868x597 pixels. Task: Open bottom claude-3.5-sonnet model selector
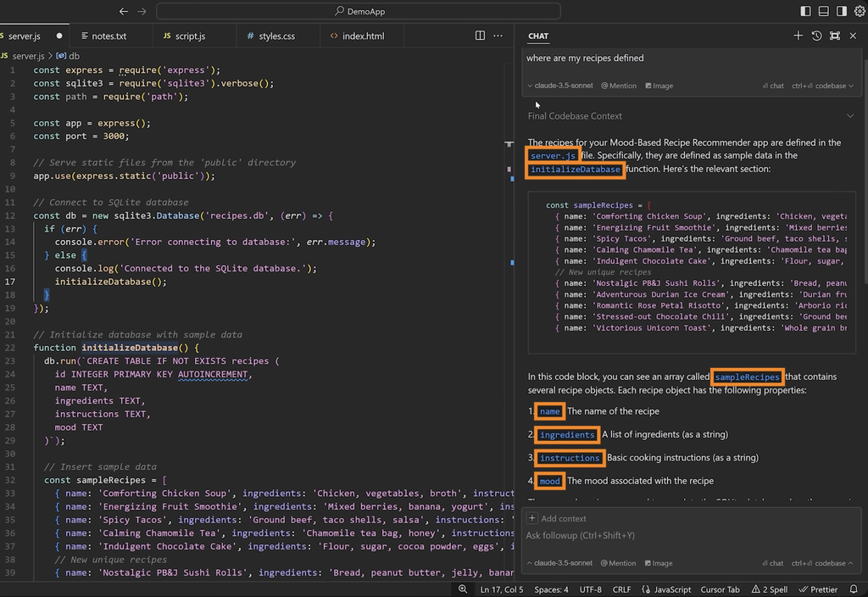559,563
